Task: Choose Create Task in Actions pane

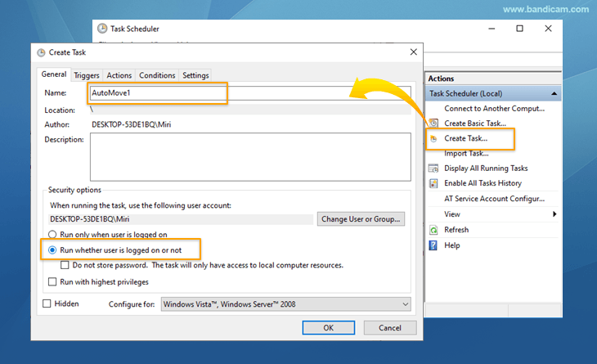Action: [465, 138]
